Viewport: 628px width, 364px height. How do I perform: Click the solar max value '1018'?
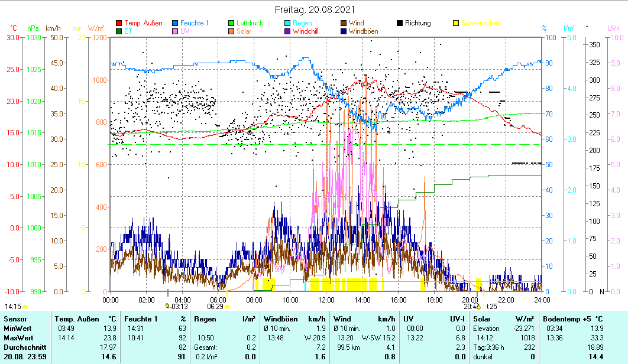tap(527, 338)
